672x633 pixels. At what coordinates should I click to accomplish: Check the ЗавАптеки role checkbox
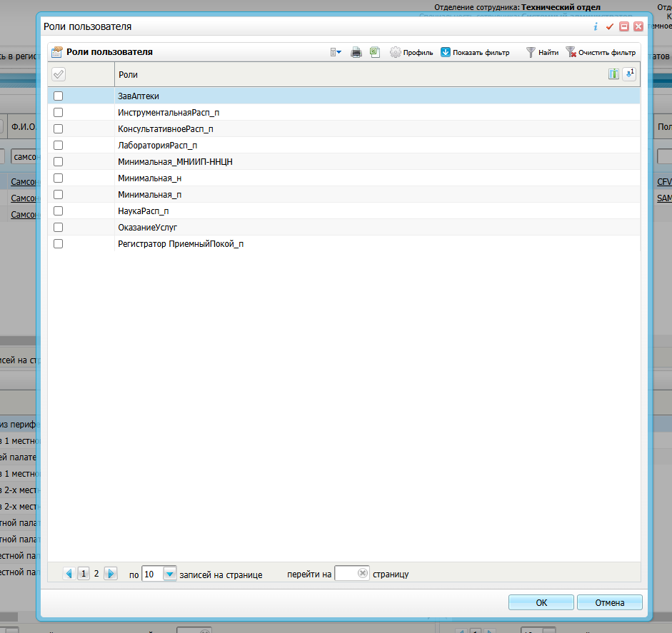coord(59,96)
